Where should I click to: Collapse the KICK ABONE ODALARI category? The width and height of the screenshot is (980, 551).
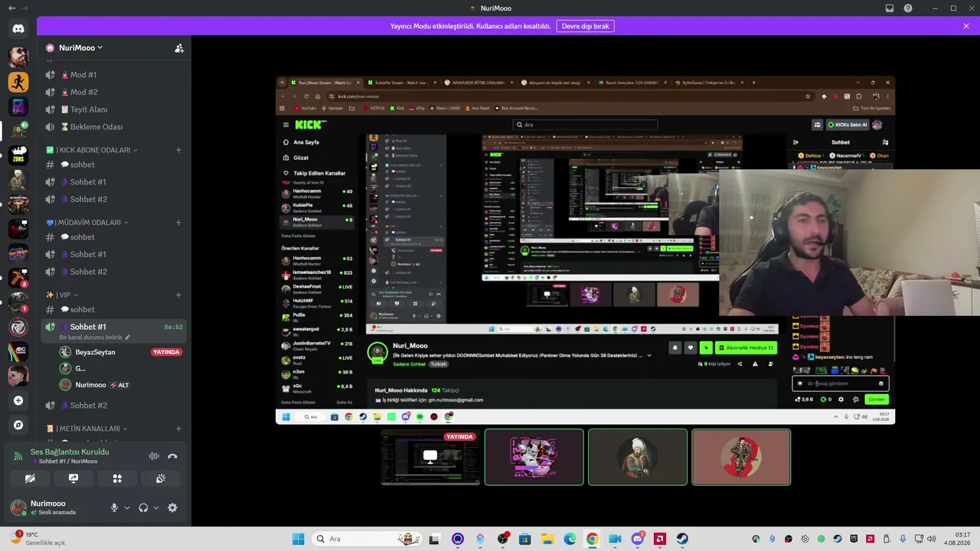coord(91,150)
